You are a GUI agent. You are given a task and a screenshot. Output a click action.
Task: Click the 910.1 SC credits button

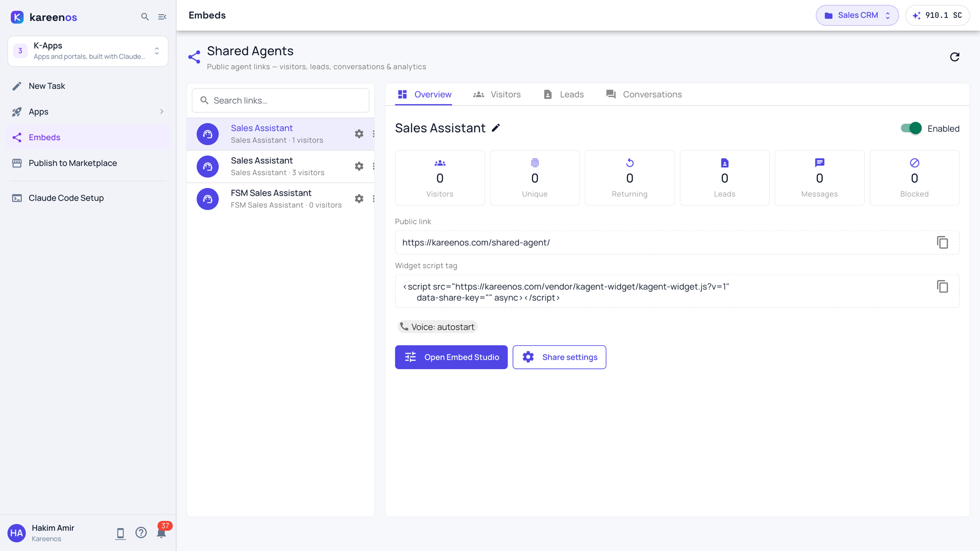point(937,15)
